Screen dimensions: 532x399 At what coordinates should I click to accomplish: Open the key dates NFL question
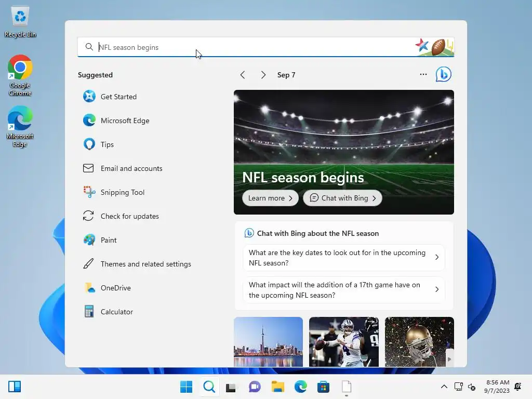coord(344,258)
